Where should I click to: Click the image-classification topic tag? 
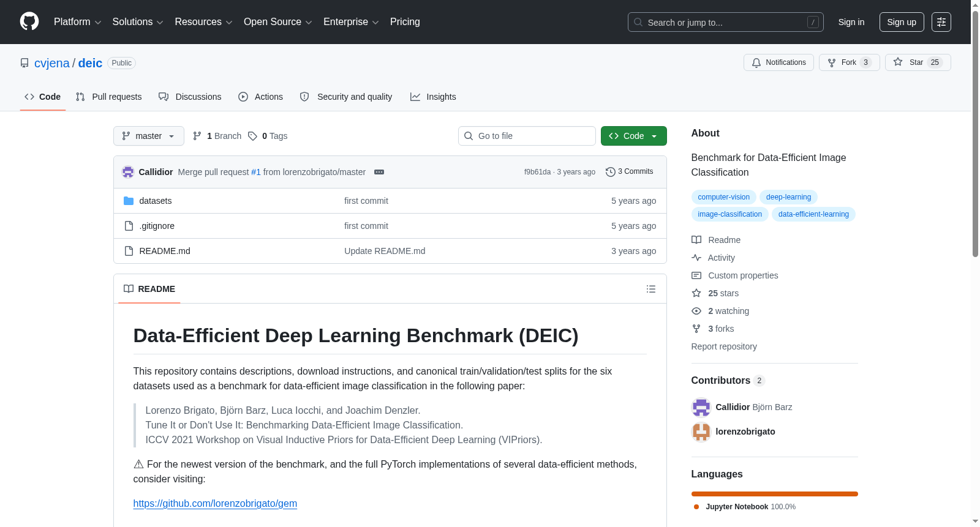(x=730, y=214)
